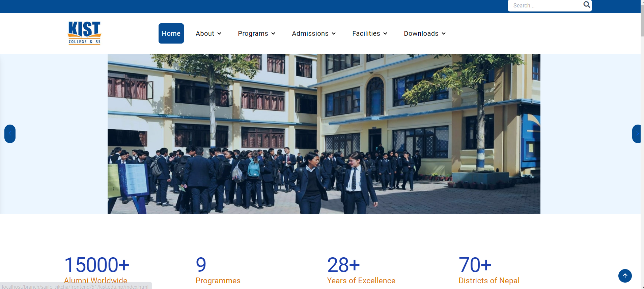Viewport: 644px width, 289px height.
Task: Click the Programmes label text
Action: point(218,281)
